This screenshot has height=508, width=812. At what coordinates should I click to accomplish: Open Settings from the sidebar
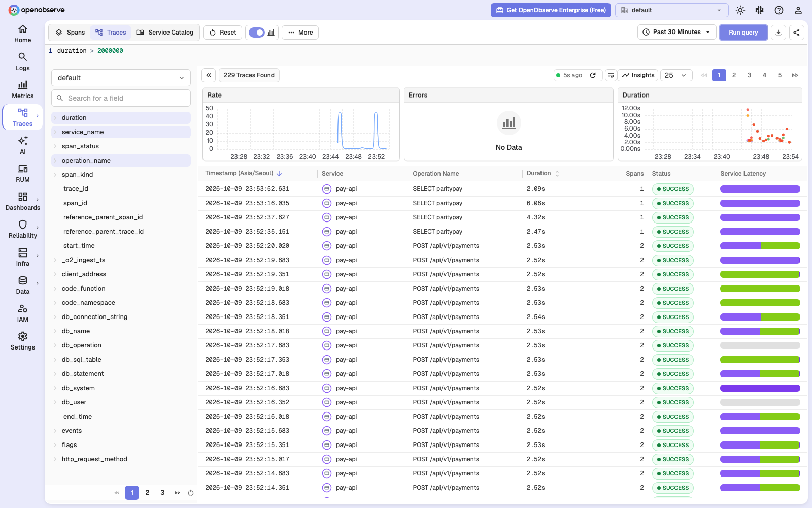[x=22, y=341]
